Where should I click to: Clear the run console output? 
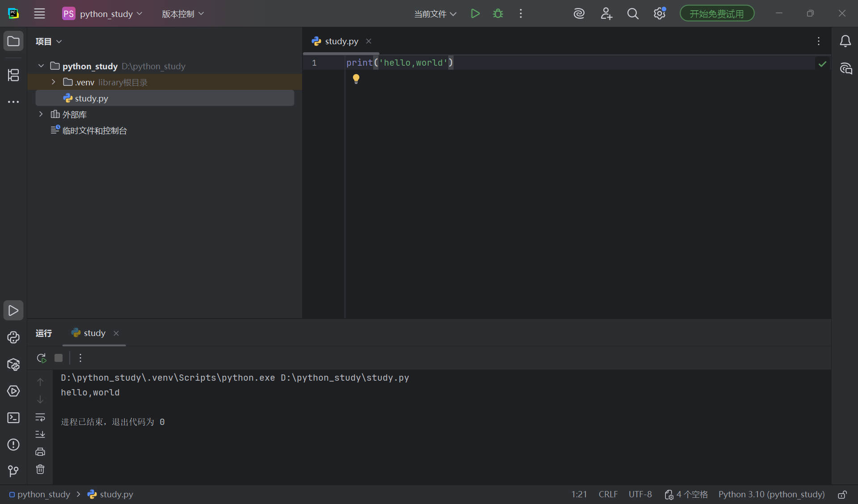tap(40, 469)
